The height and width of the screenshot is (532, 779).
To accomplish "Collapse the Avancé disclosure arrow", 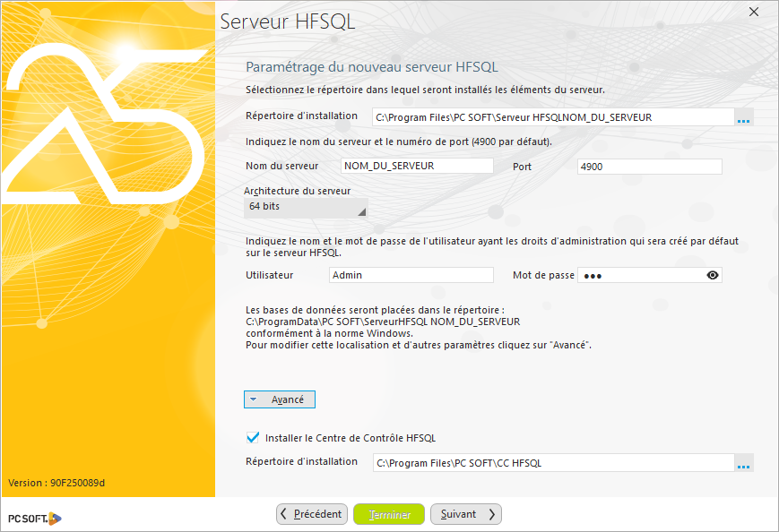I will pyautogui.click(x=257, y=399).
